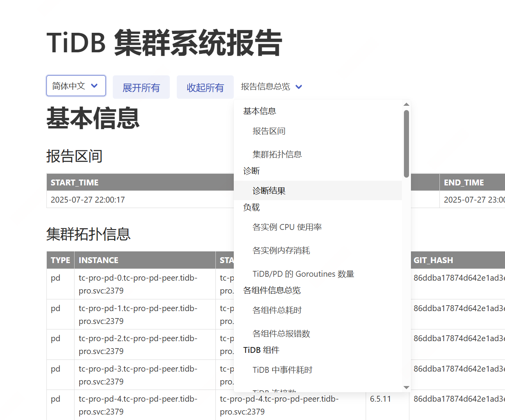Navigate to 各组件总报错数 entry

click(281, 334)
